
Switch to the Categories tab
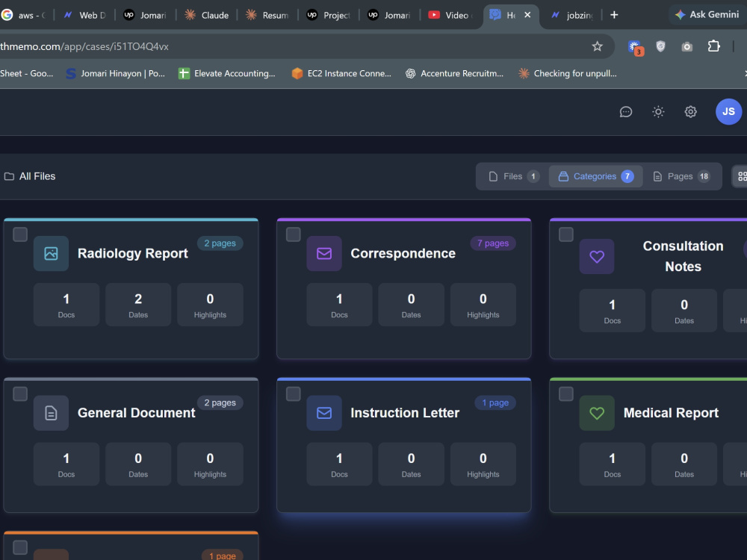(595, 176)
